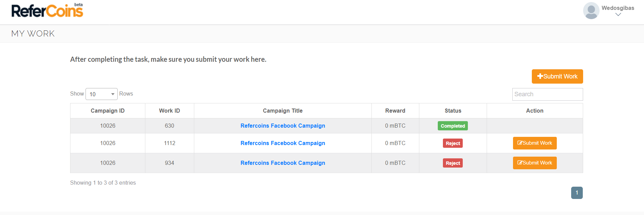Focus the Search input field

(x=547, y=94)
